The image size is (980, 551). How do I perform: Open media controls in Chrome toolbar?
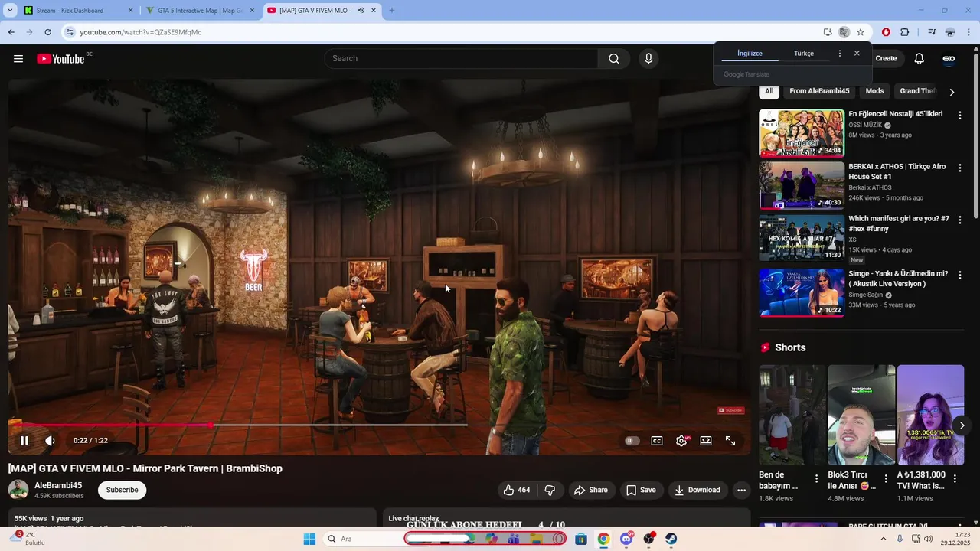point(932,32)
